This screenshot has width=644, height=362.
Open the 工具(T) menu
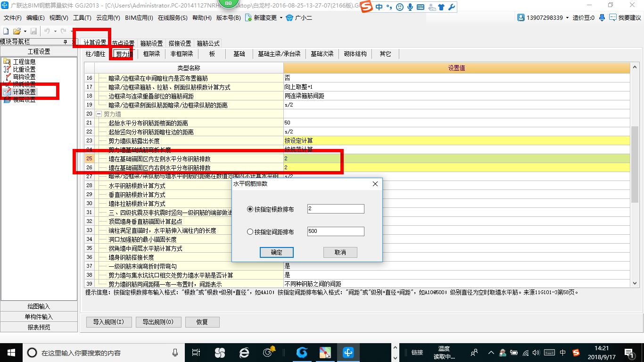tap(82, 18)
